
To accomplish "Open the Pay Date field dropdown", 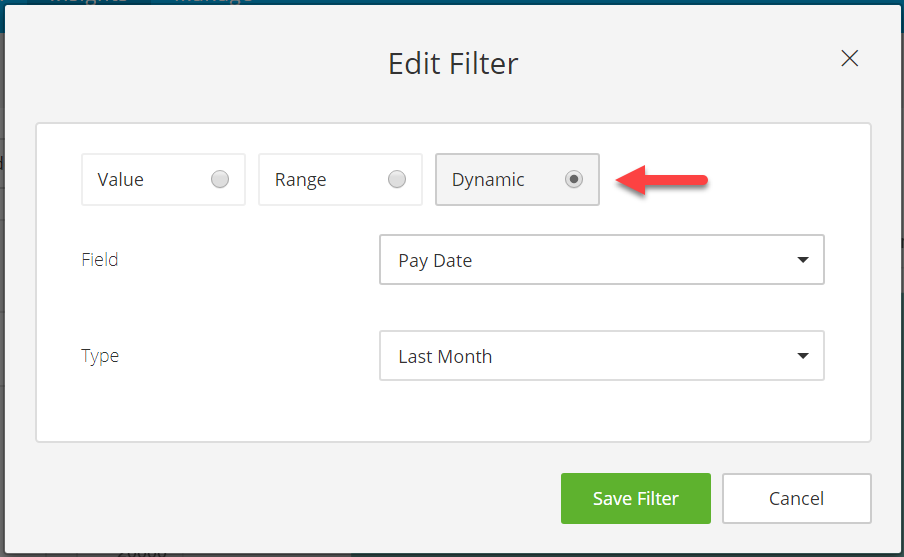I will [601, 259].
